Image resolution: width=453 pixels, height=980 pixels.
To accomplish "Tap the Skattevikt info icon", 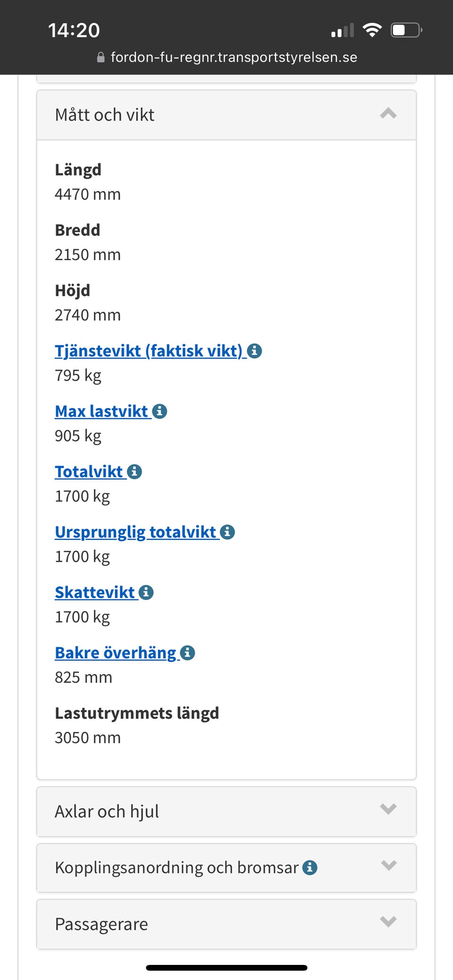I will pos(146,592).
